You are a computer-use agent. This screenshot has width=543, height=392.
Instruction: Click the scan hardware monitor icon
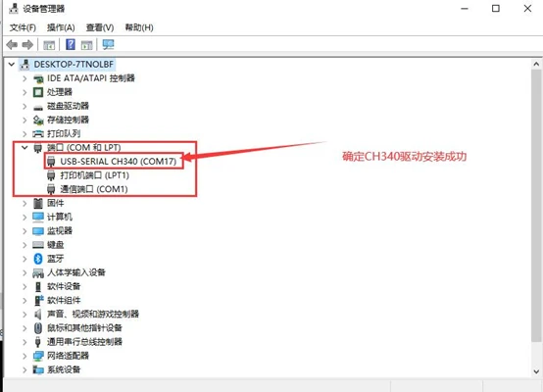click(108, 44)
